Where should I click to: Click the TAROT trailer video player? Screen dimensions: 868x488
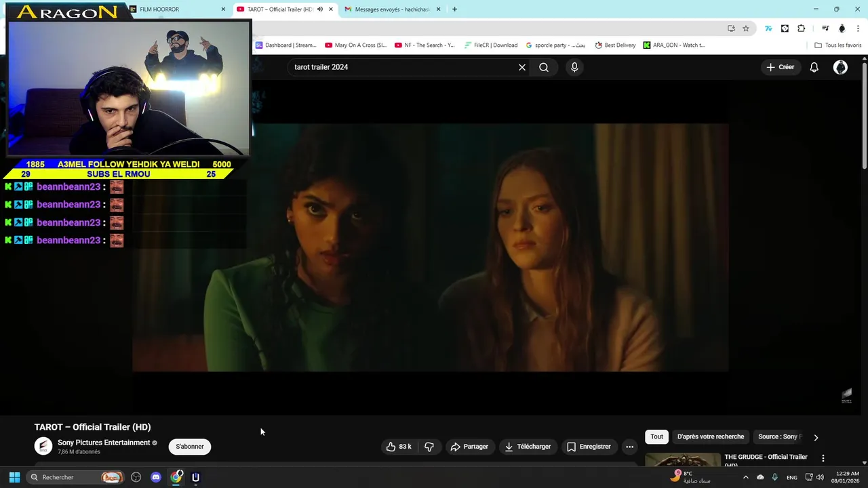[x=431, y=247]
